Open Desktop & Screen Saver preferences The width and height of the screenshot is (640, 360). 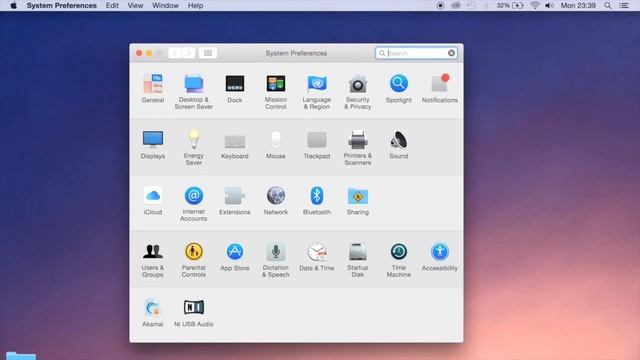coord(193,91)
